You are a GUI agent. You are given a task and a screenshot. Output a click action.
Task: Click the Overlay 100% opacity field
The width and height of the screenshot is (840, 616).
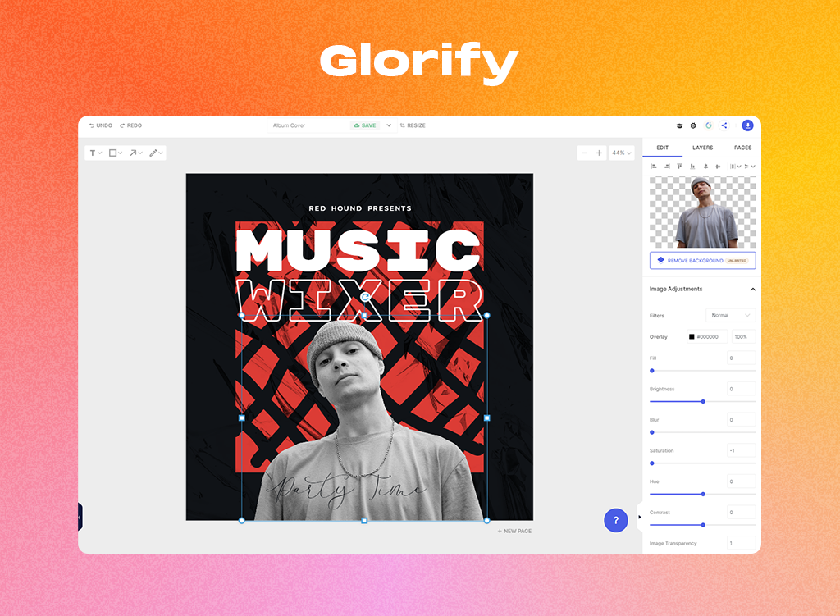pyautogui.click(x=743, y=337)
